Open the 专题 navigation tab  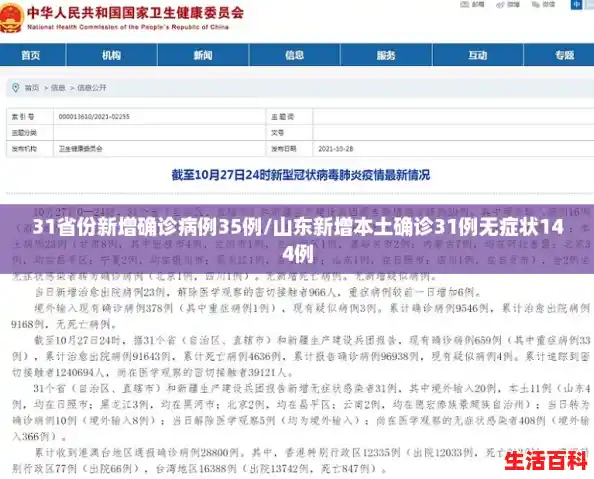(x=564, y=55)
